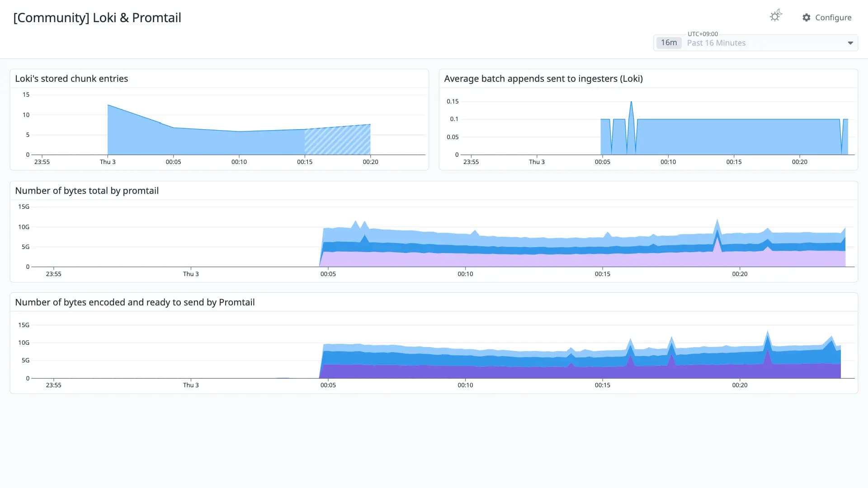Click the 0.15 axis value in batch appends graph
The width and height of the screenshot is (868, 488).
[x=453, y=101]
